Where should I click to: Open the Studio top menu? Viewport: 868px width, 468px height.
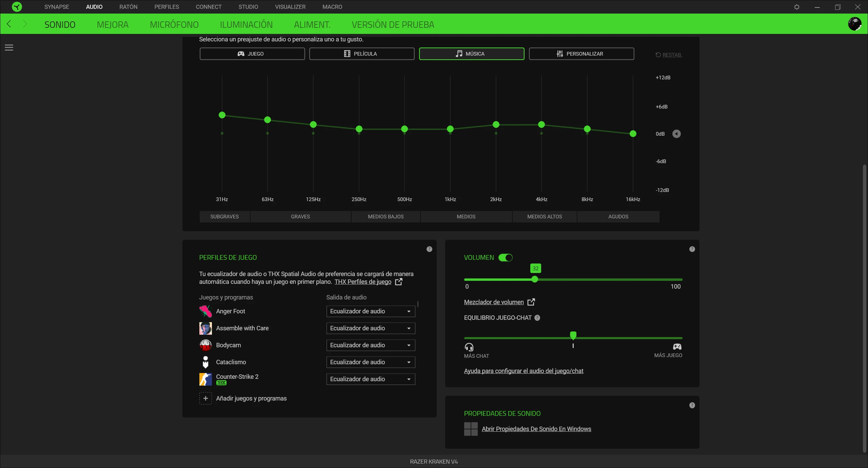(x=248, y=7)
